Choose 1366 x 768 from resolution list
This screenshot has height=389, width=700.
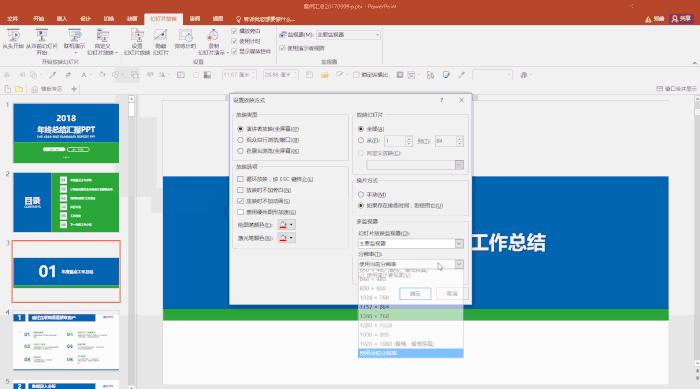click(x=411, y=316)
